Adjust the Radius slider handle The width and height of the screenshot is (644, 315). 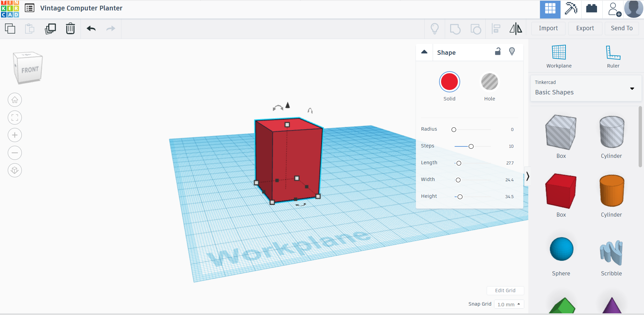(x=454, y=130)
